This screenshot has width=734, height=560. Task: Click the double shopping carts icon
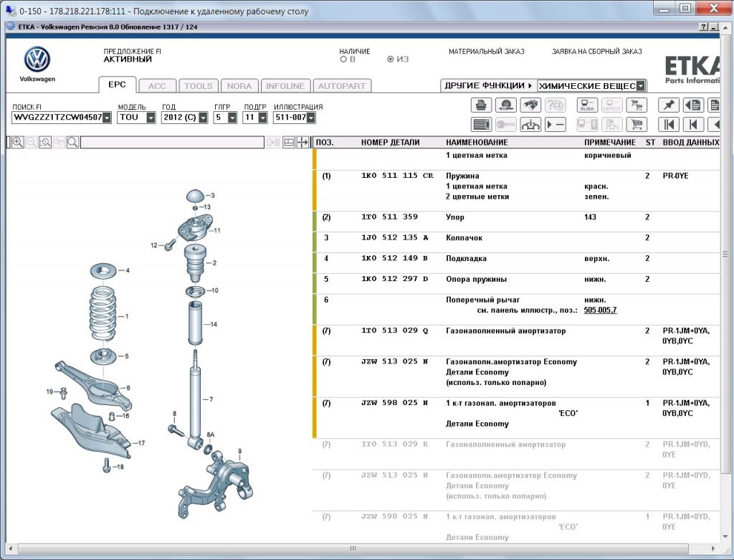(637, 105)
